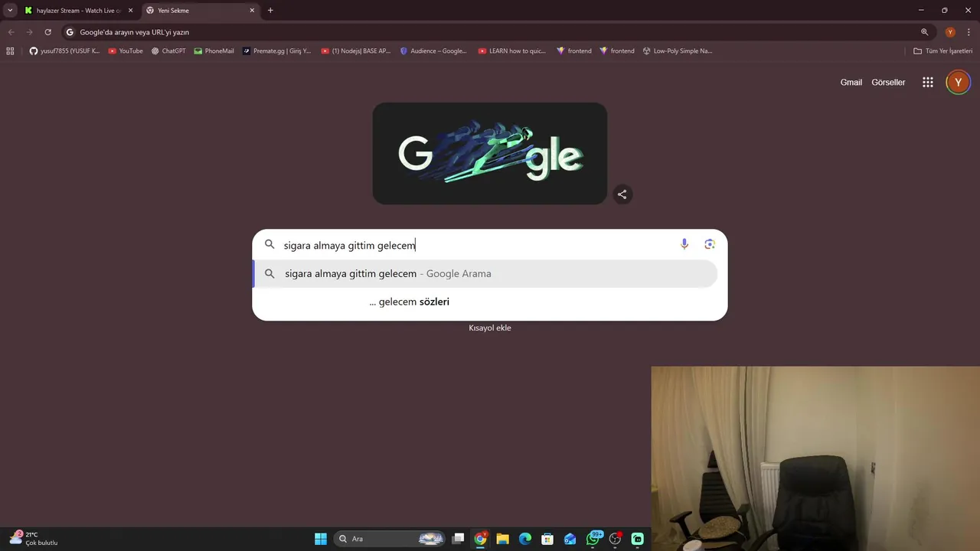Click the Google Doodle image
Screen dimensions: 980x551
490,153
